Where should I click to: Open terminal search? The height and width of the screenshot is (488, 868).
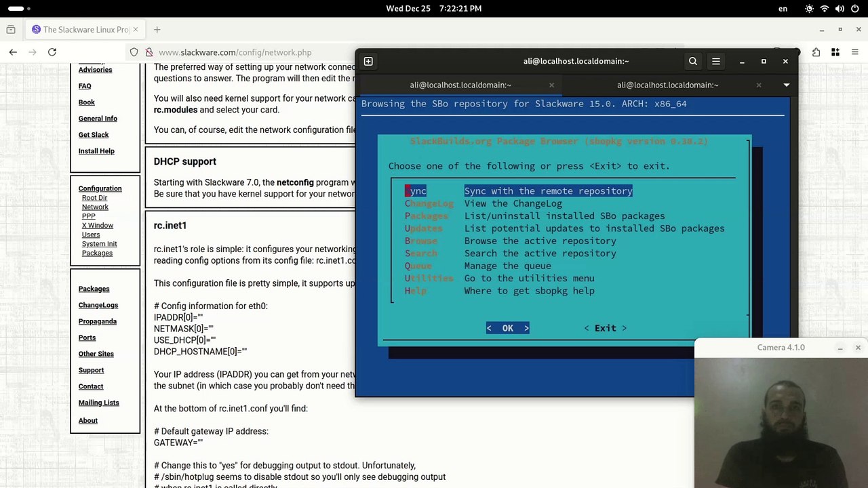[693, 61]
